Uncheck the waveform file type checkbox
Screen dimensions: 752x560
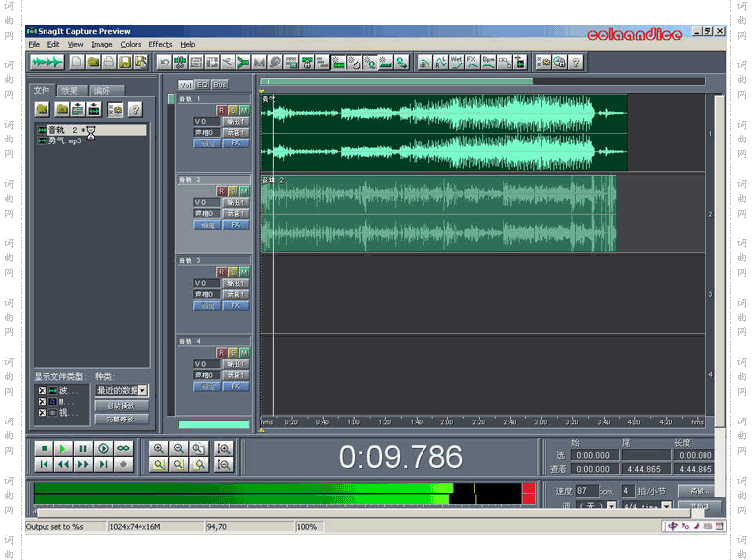click(x=42, y=390)
